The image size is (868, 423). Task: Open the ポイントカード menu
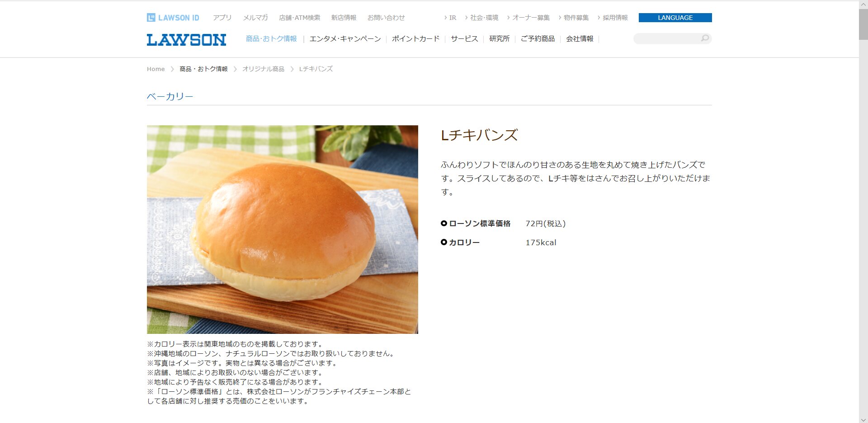pyautogui.click(x=415, y=39)
